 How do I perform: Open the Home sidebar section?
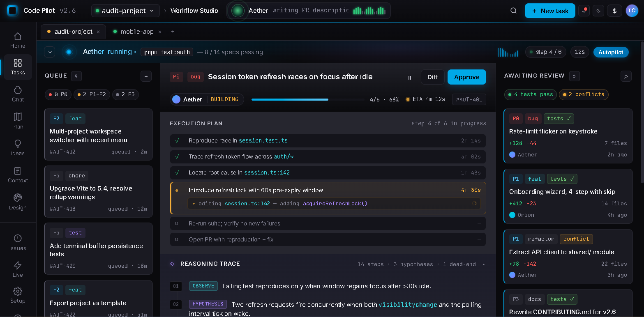point(18,40)
